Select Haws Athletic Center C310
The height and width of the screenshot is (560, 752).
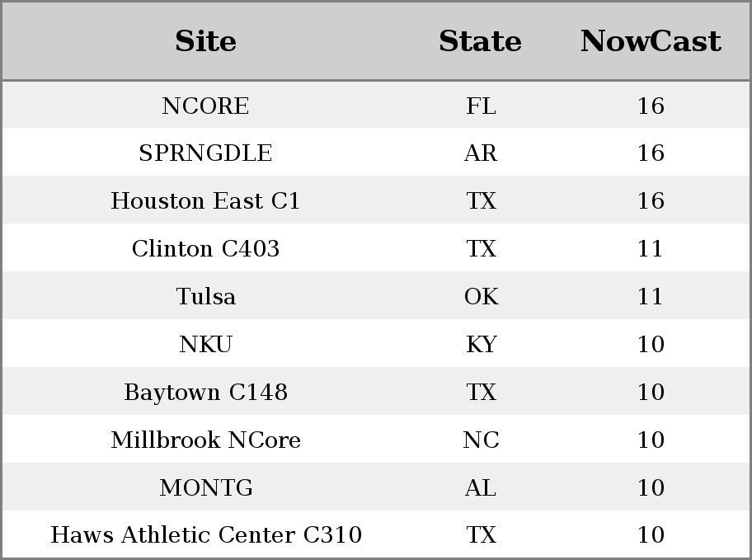click(x=206, y=535)
